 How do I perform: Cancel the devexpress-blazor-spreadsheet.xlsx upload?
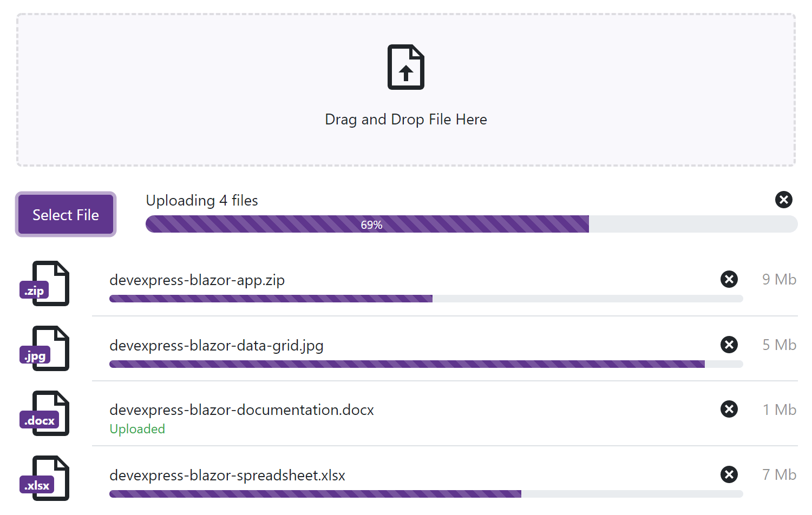[729, 474]
